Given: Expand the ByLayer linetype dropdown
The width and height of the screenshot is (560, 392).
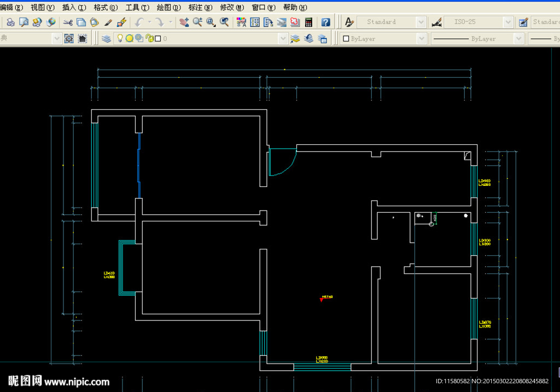Looking at the screenshot, I should 518,39.
